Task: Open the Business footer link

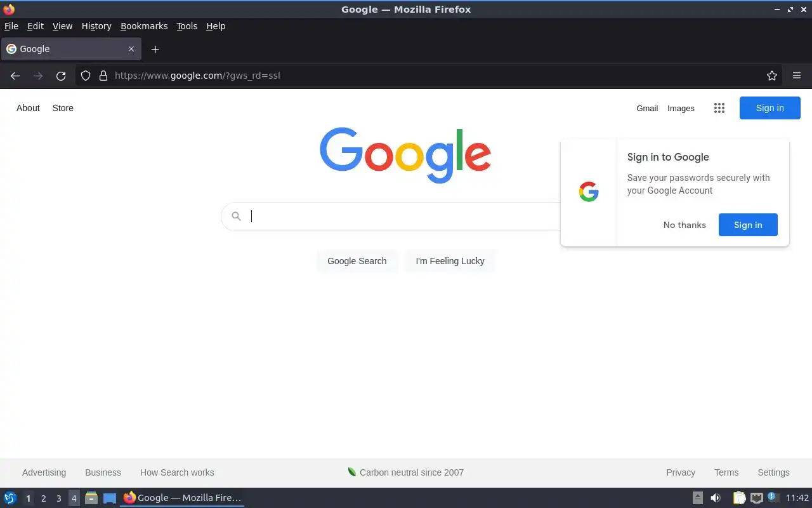Action: coord(103,472)
